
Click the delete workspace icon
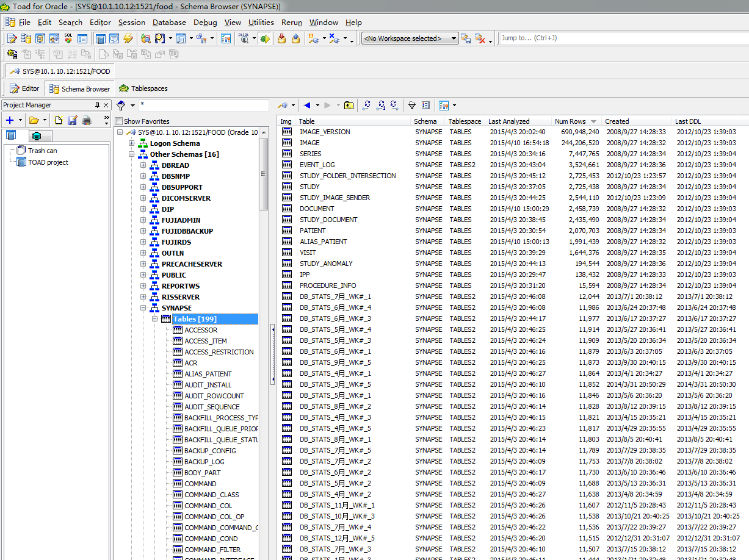click(480, 38)
